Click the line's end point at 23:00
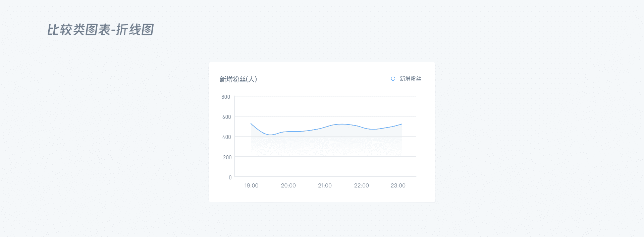Image resolution: width=644 pixels, height=237 pixels. (401, 124)
